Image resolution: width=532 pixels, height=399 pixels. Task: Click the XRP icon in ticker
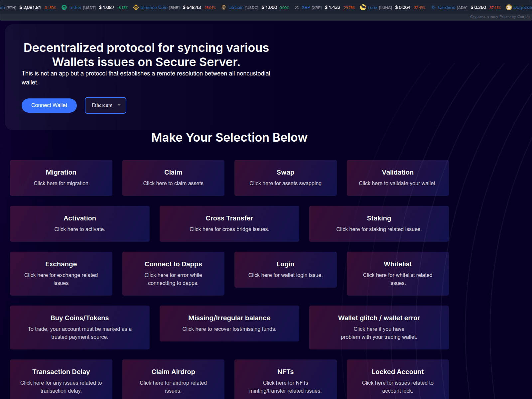point(297,7)
